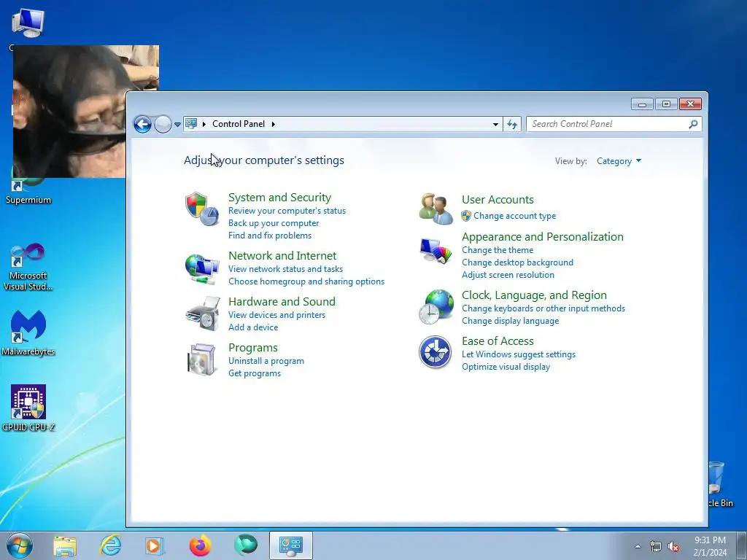The width and height of the screenshot is (747, 560).
Task: Click the taskbar clock showing 9:31 PM
Action: pyautogui.click(x=710, y=545)
